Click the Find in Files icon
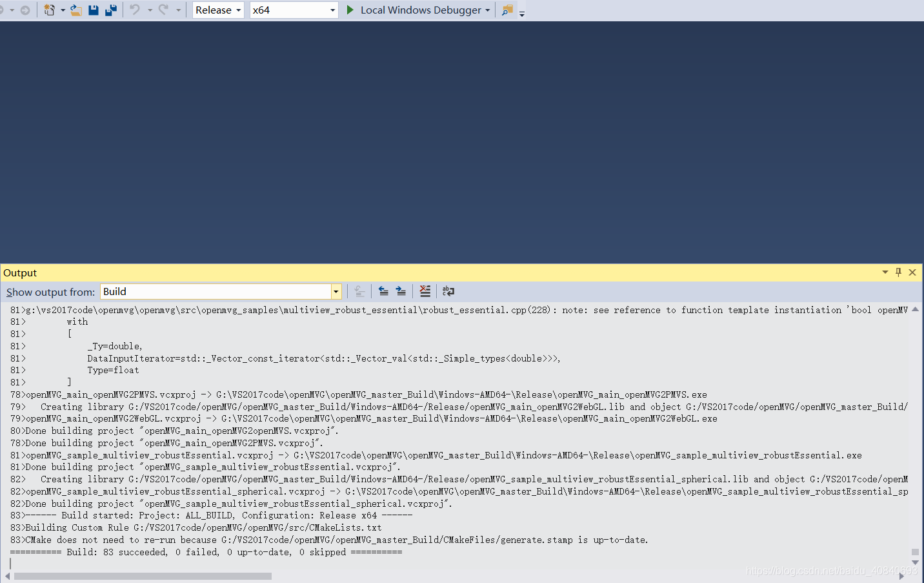Viewport: 924px width, 583px height. click(508, 10)
